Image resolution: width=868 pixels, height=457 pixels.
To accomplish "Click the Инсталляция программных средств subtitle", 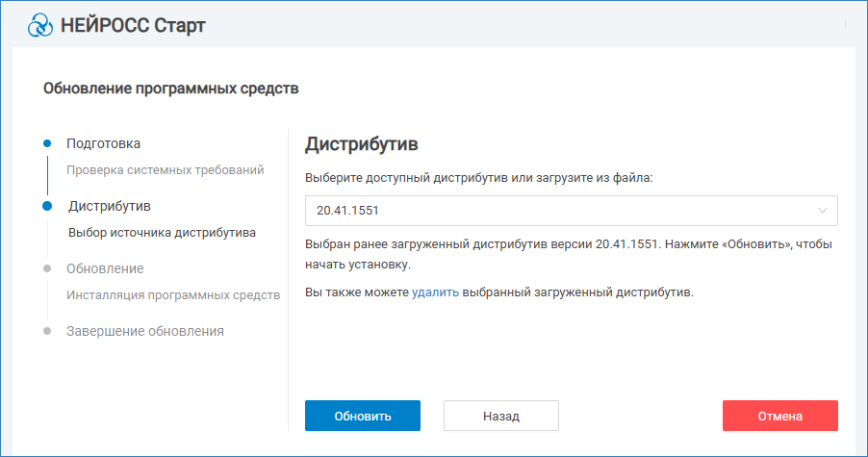I will pyautogui.click(x=173, y=294).
